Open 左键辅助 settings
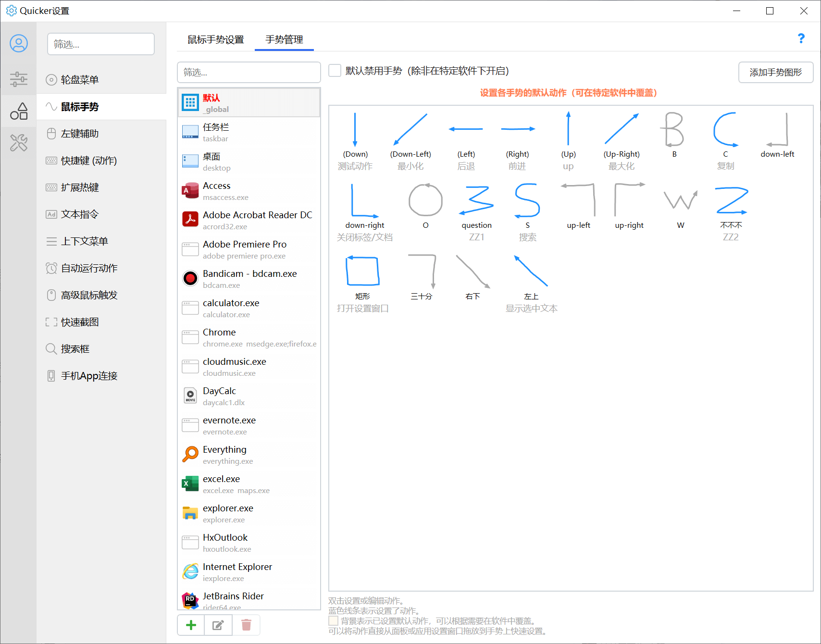 101,134
